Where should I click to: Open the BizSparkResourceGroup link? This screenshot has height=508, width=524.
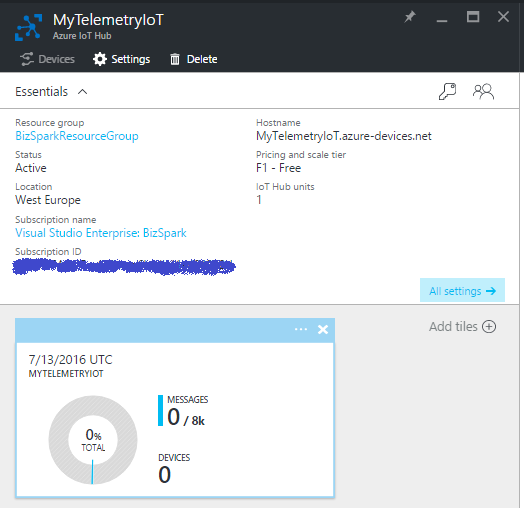click(x=77, y=136)
